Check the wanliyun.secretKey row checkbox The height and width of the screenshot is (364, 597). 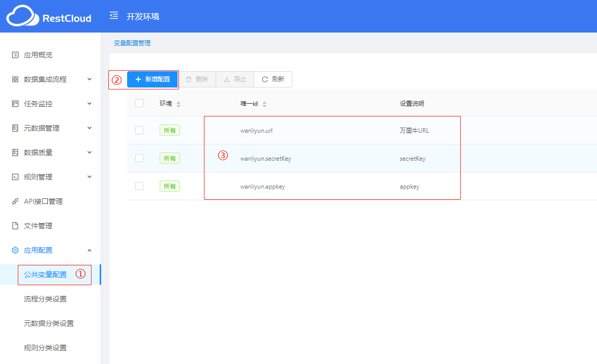point(139,158)
